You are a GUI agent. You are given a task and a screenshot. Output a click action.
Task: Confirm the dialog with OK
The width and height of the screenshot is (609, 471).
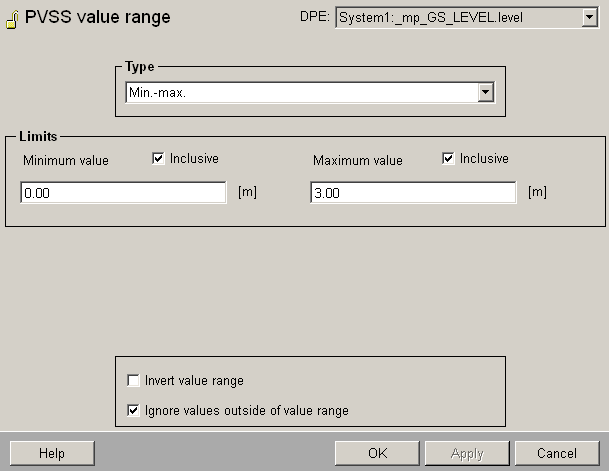[x=377, y=453]
